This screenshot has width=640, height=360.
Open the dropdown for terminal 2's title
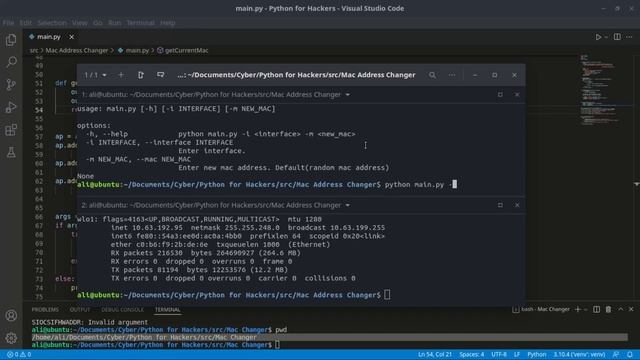click(x=348, y=205)
